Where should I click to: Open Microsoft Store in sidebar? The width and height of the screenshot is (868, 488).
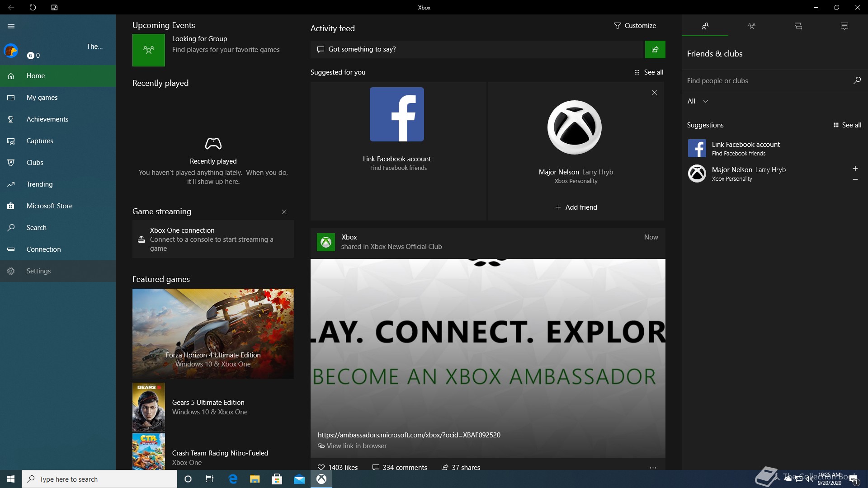tap(58, 206)
